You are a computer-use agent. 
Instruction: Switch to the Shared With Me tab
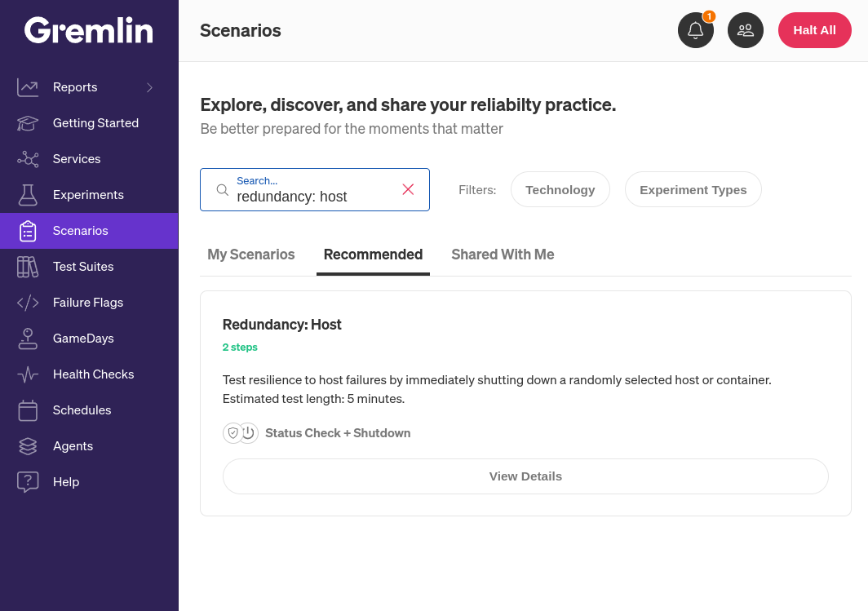coord(503,255)
